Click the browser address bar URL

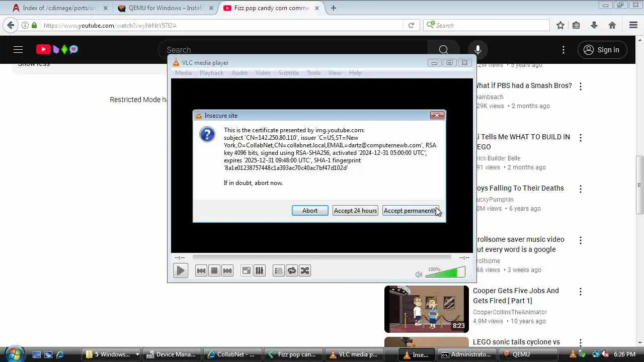point(110,25)
